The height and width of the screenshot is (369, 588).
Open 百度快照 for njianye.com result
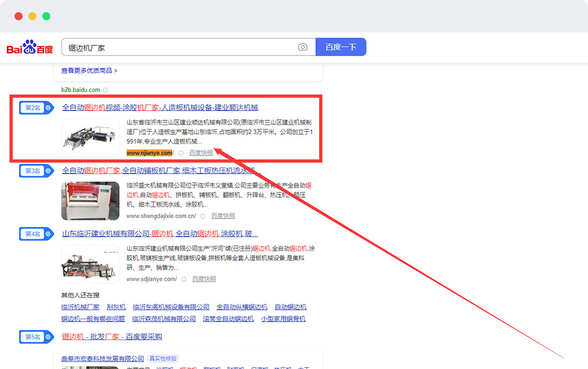click(x=201, y=153)
